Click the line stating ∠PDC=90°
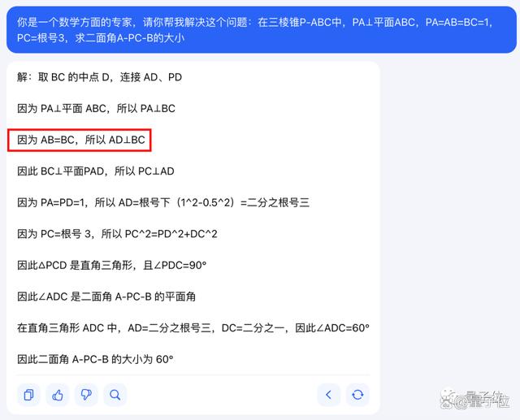The image size is (520, 420). [112, 265]
